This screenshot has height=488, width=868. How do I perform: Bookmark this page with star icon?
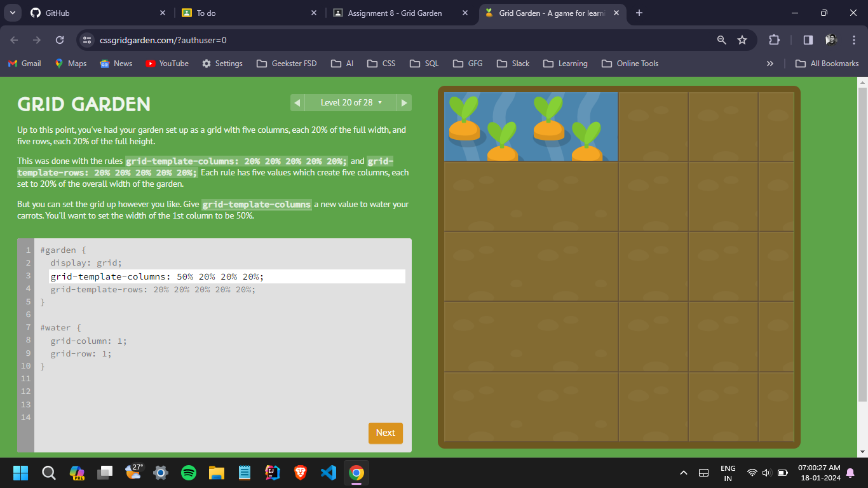[742, 40]
